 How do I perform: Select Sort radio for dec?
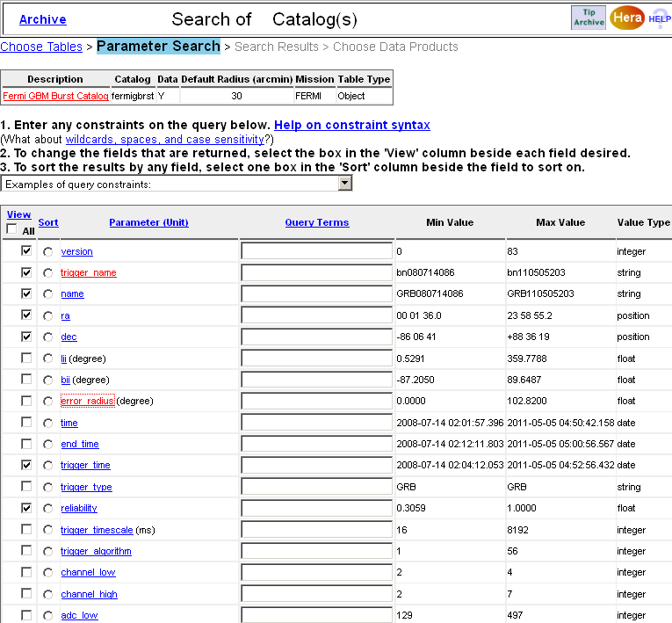pos(48,337)
